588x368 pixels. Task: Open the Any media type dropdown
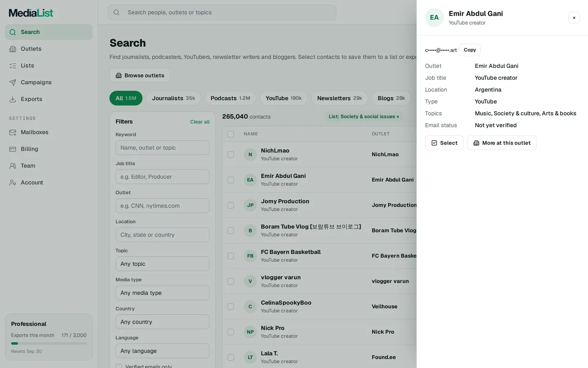point(163,293)
